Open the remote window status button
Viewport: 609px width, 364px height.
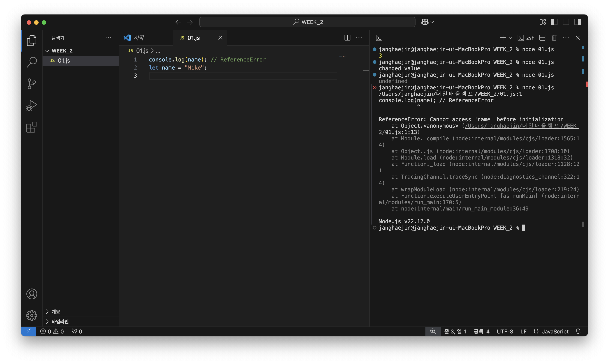click(x=29, y=331)
